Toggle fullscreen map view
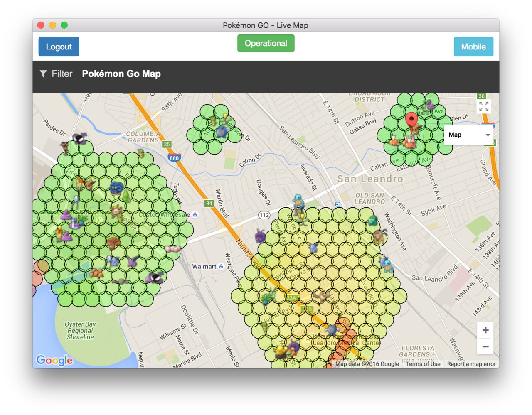 [483, 106]
